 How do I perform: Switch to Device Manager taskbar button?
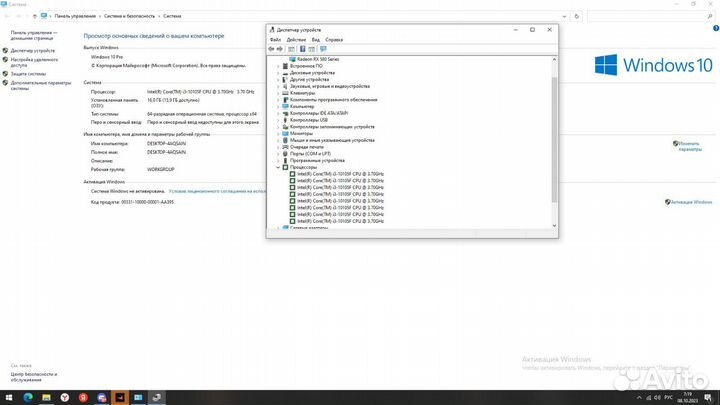pyautogui.click(x=157, y=398)
